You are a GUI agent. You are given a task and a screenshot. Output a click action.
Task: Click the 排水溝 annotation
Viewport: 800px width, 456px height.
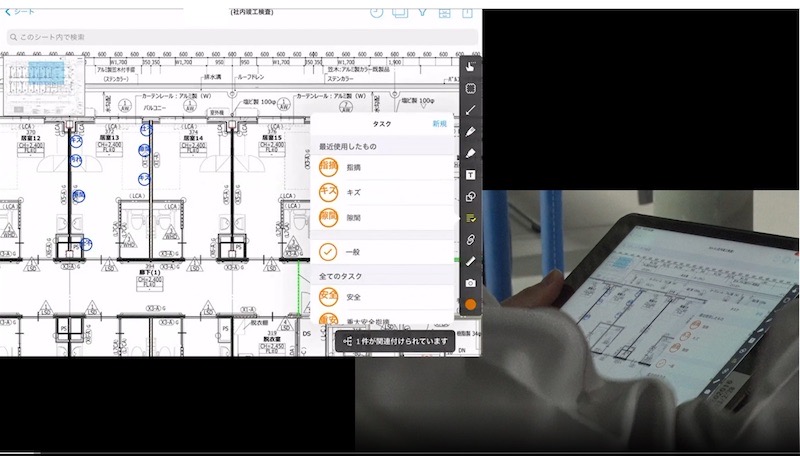click(x=212, y=77)
